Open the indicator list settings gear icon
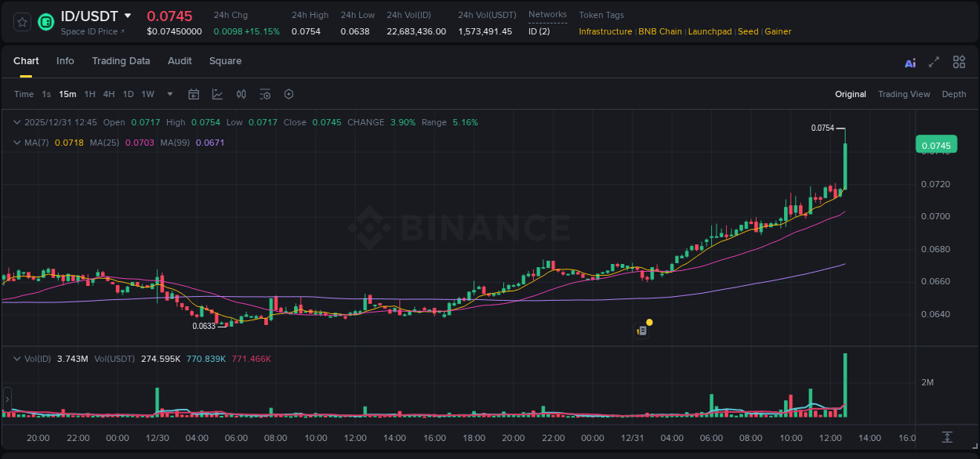Viewport: 980px width, 459px height. (265, 94)
